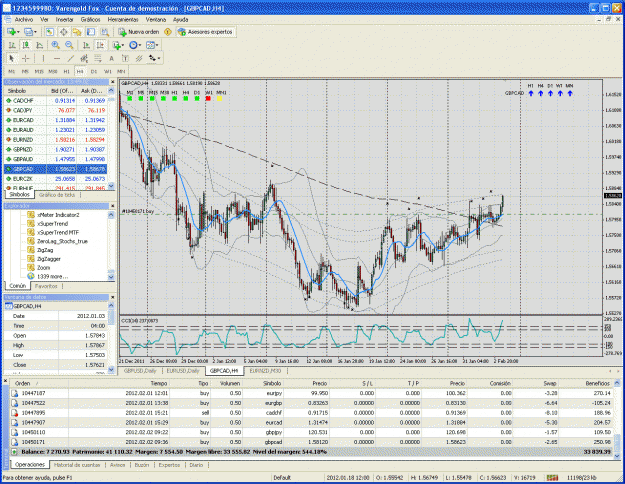The image size is (625, 484).
Task: Close the Market Watch panel
Action: click(x=112, y=82)
